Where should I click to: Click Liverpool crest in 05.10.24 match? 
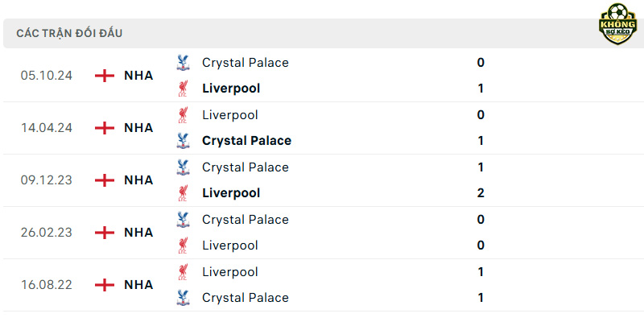(183, 89)
